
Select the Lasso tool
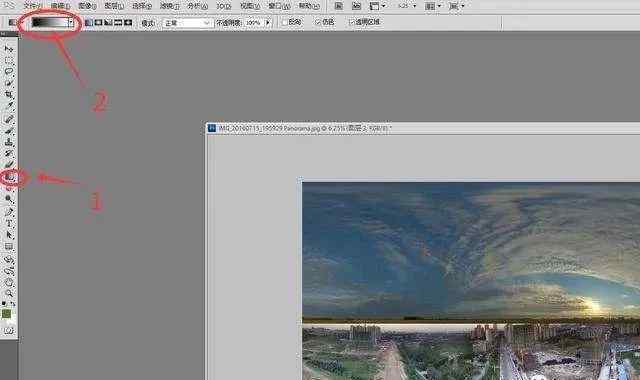[9, 72]
